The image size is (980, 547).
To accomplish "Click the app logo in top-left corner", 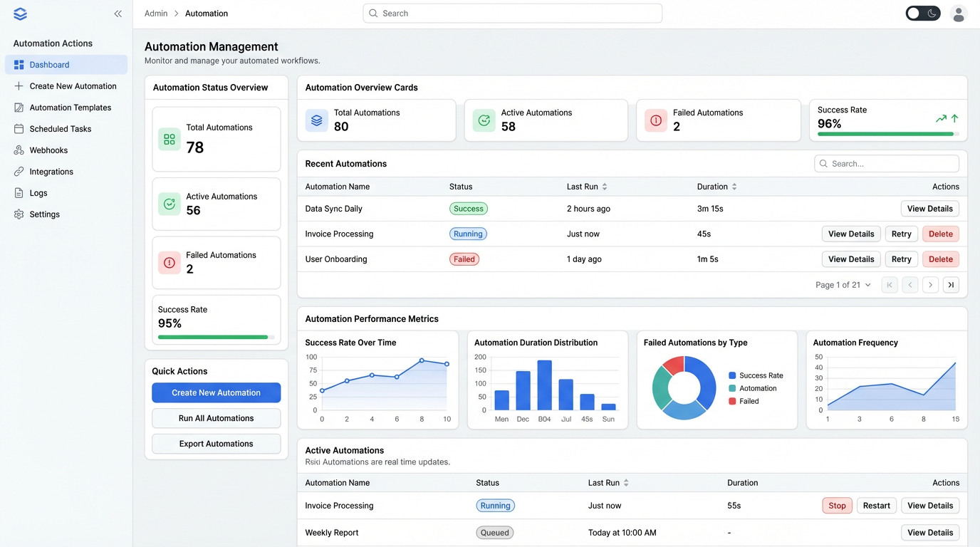I will [20, 14].
